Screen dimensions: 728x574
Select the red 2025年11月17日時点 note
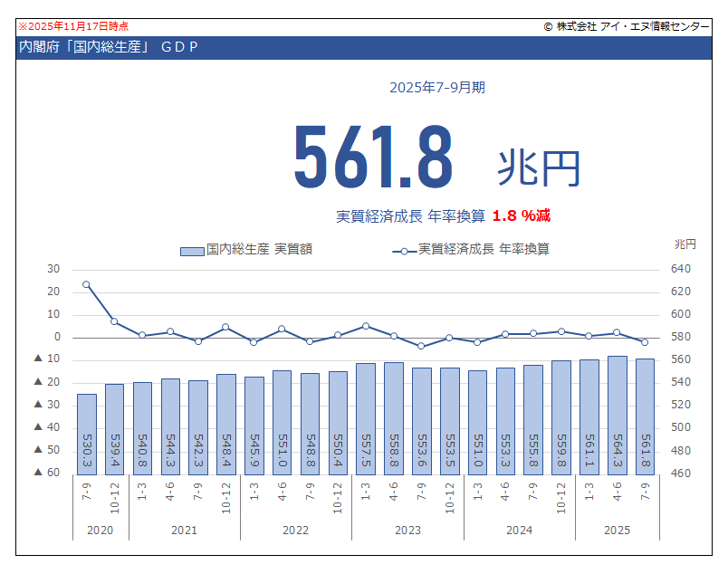(74, 27)
